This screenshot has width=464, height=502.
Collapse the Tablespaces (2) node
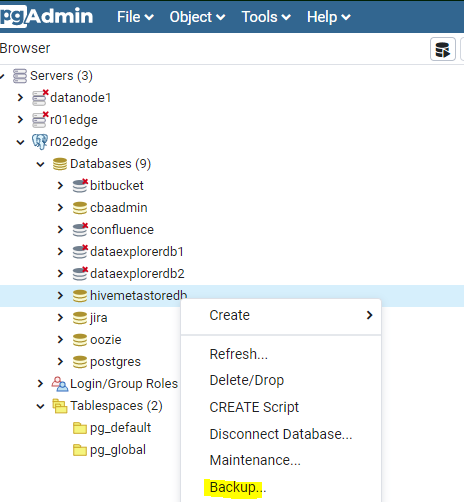pos(40,406)
